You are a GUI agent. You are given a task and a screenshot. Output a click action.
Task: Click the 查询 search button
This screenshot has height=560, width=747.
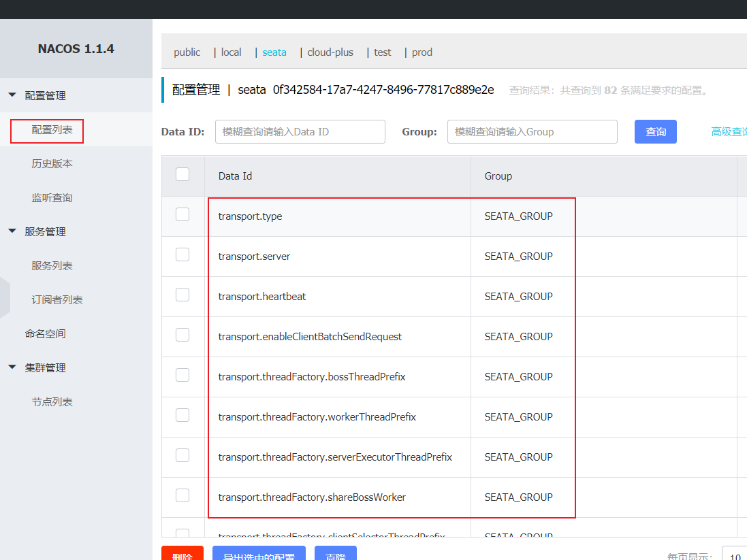point(656,132)
